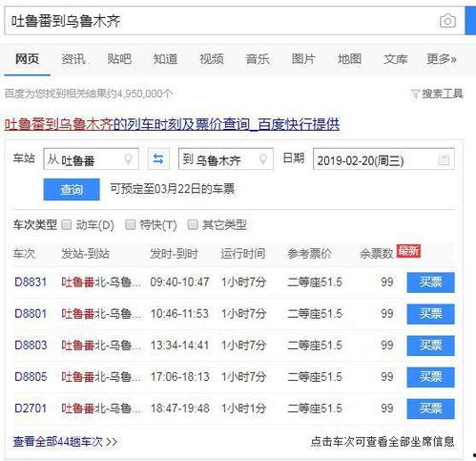476x461 pixels.
Task: Click the 发时-到时 column header
Action: pos(174,254)
